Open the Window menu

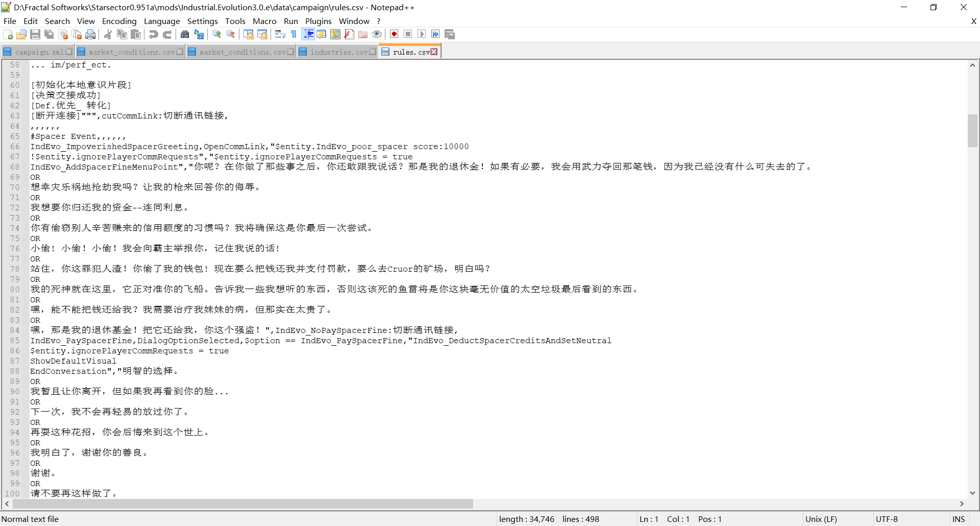(354, 21)
